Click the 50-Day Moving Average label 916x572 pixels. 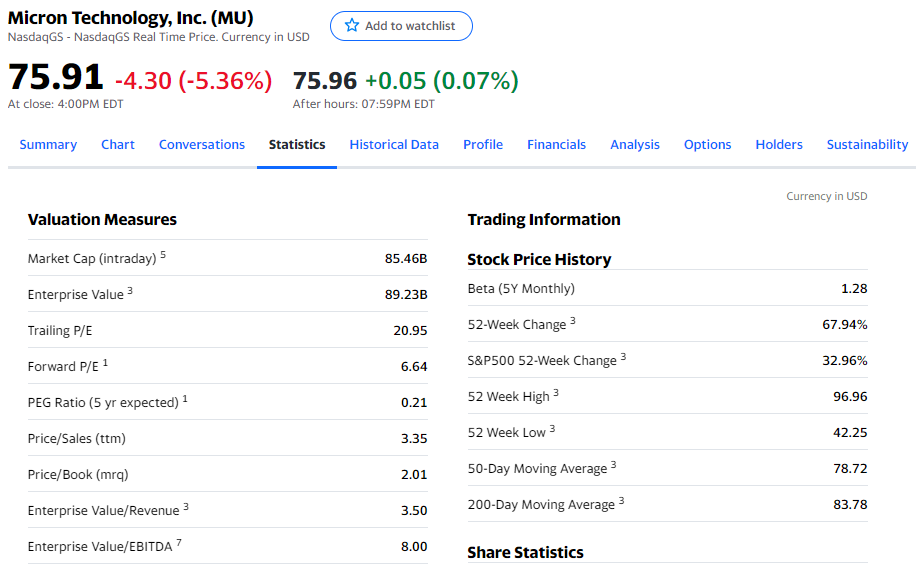coord(537,469)
